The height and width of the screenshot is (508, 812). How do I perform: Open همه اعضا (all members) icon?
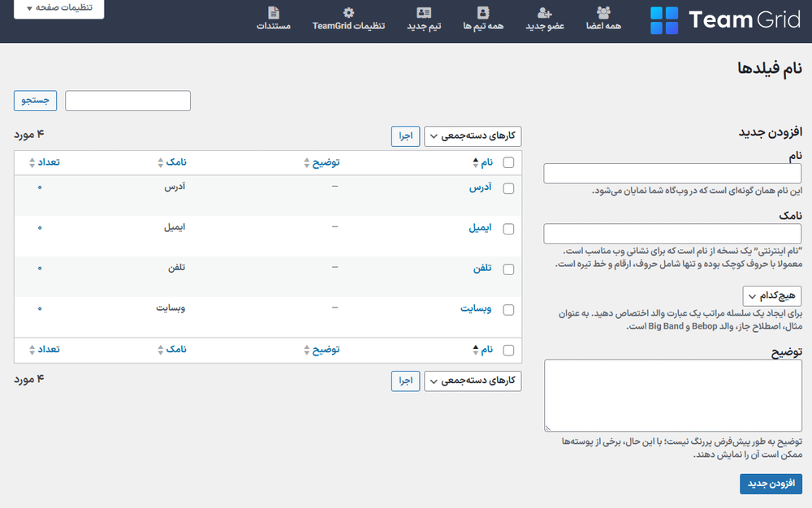[603, 13]
